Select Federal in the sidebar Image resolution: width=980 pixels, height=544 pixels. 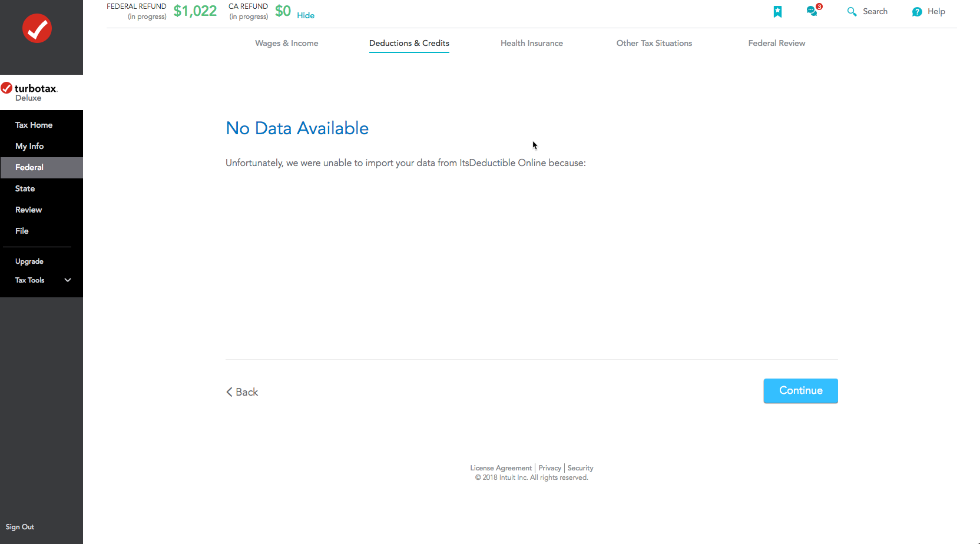(41, 167)
